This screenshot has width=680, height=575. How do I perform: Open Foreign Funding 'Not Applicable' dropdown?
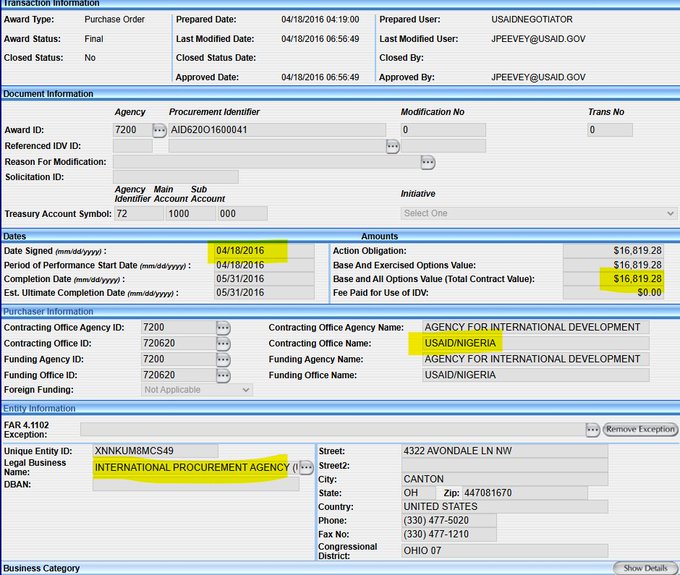[x=197, y=390]
